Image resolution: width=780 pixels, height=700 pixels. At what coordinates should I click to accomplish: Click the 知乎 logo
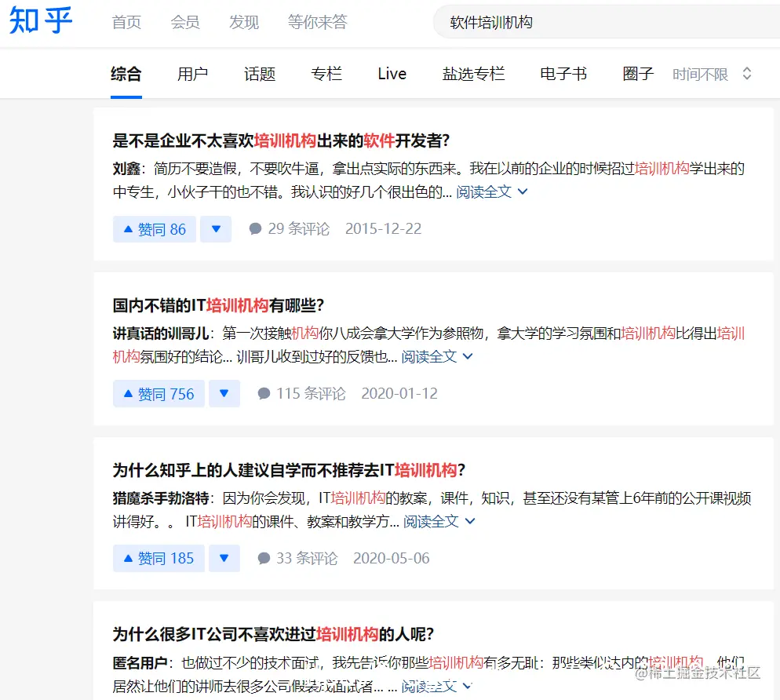coord(41,20)
